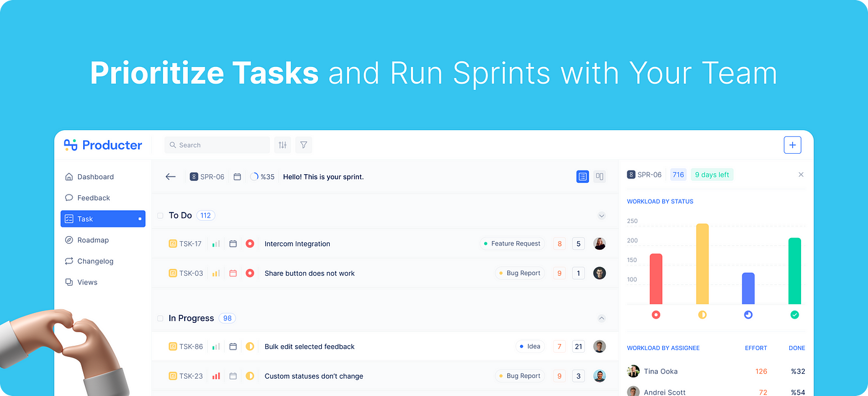
Task: Open assignee avatar on TSK-23
Action: coord(600,376)
